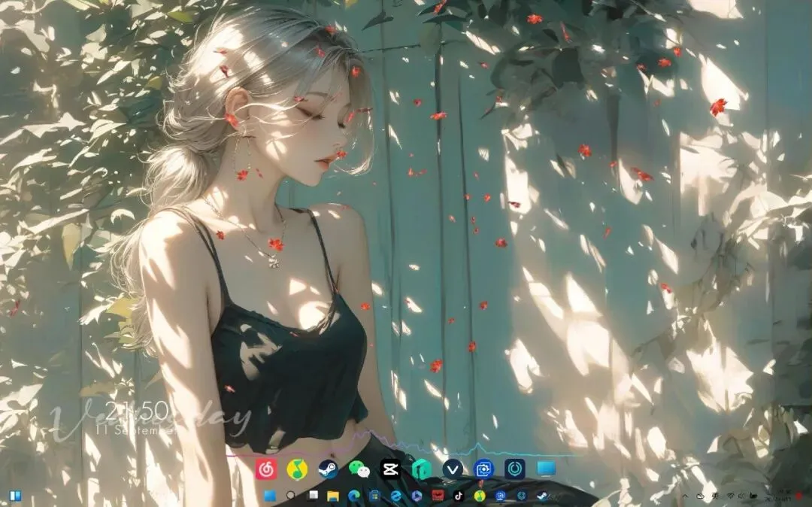
Task: Open the Windows Start menu
Action: [x=270, y=496]
